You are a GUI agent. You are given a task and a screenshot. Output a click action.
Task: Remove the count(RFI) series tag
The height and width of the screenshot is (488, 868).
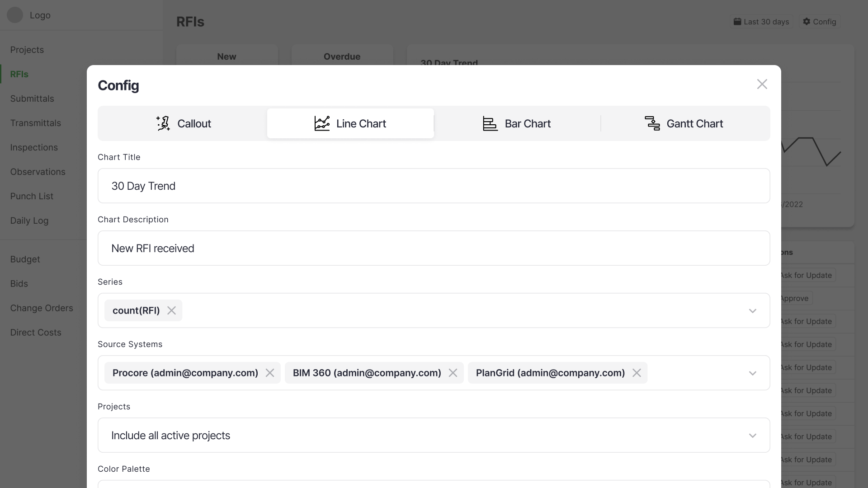point(172,310)
